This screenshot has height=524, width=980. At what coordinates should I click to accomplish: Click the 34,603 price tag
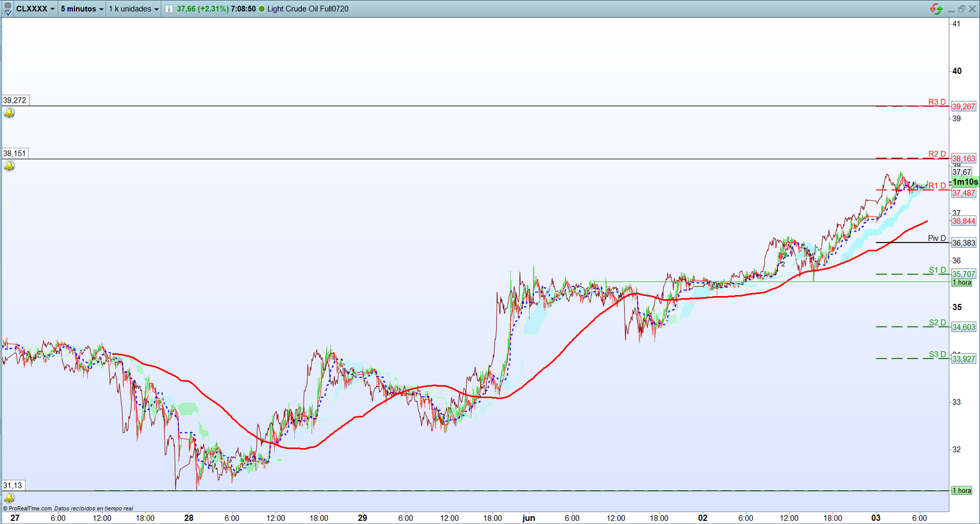pos(964,327)
